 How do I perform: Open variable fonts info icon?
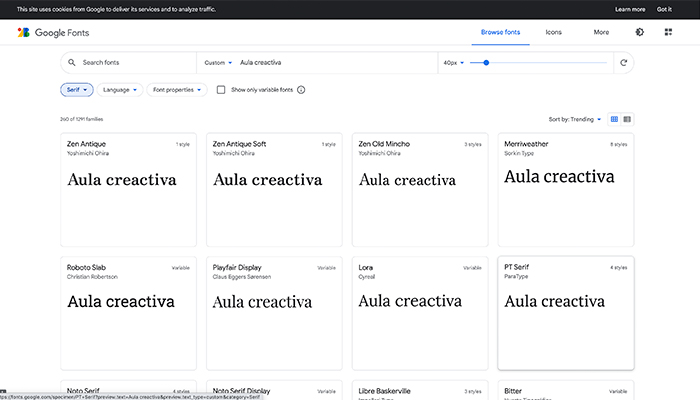pos(301,90)
